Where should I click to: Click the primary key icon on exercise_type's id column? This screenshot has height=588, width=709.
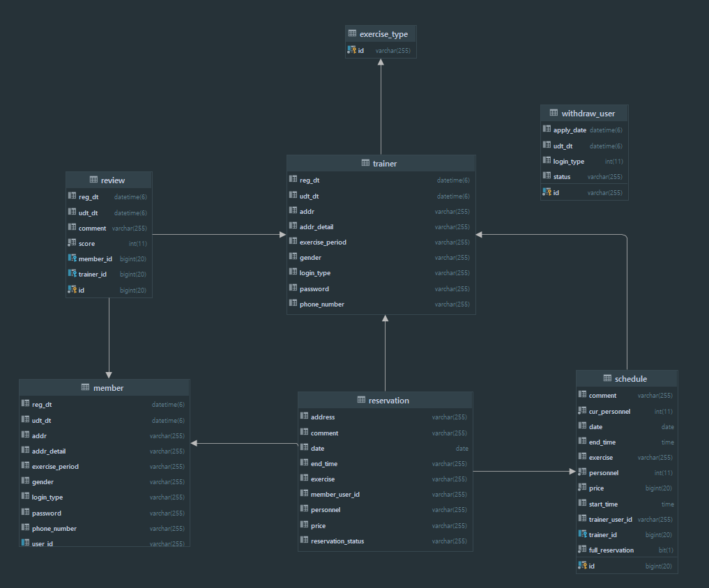point(350,50)
